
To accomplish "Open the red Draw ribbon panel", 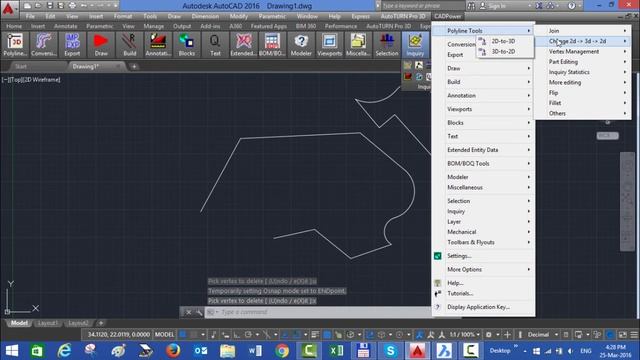I will [x=101, y=45].
